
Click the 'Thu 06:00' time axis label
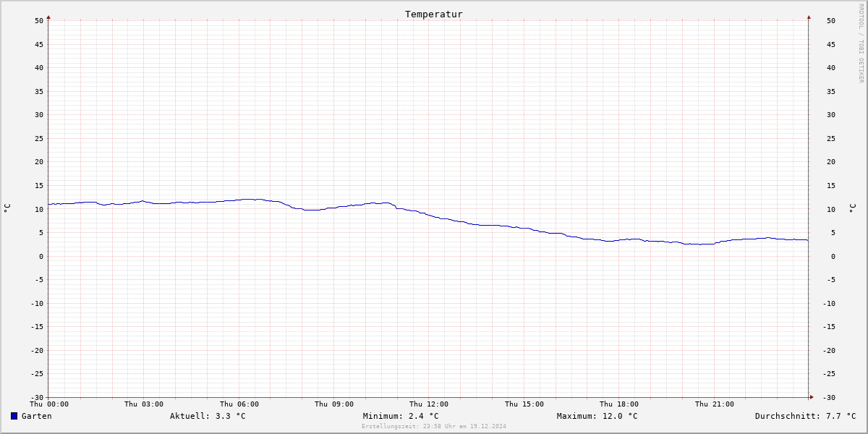click(x=239, y=404)
